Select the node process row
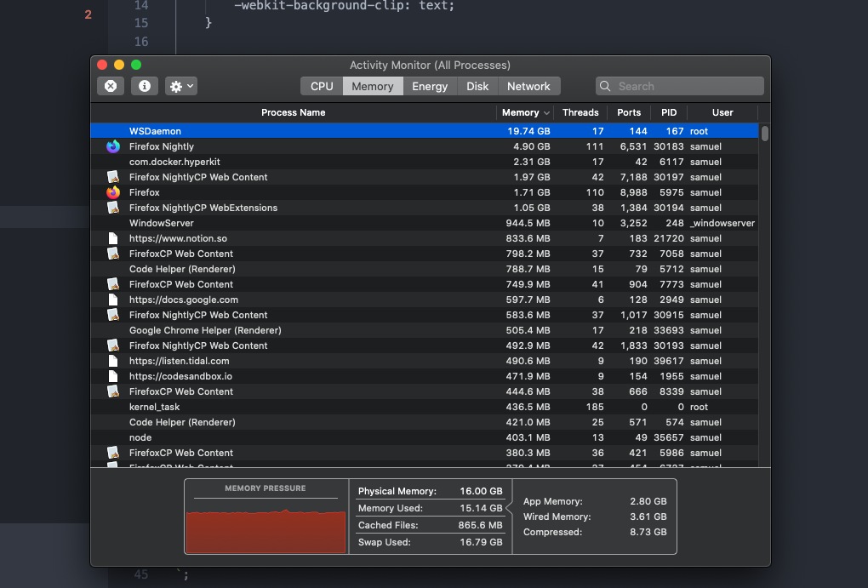 point(425,437)
